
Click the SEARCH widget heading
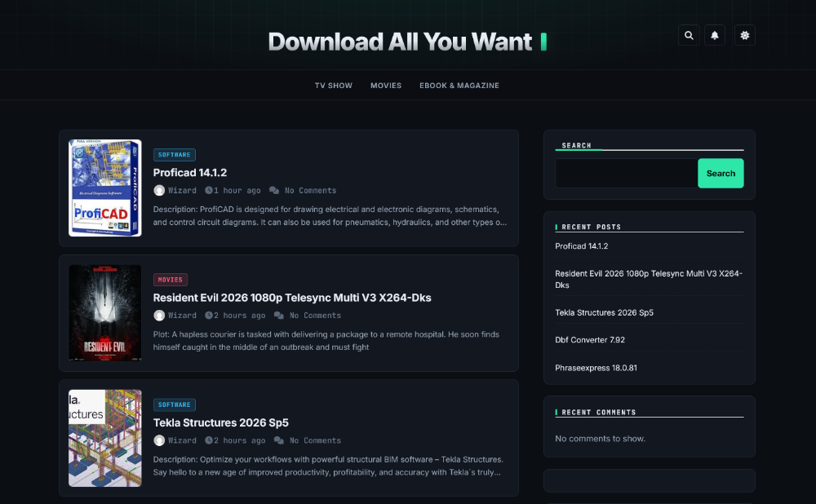(x=576, y=146)
